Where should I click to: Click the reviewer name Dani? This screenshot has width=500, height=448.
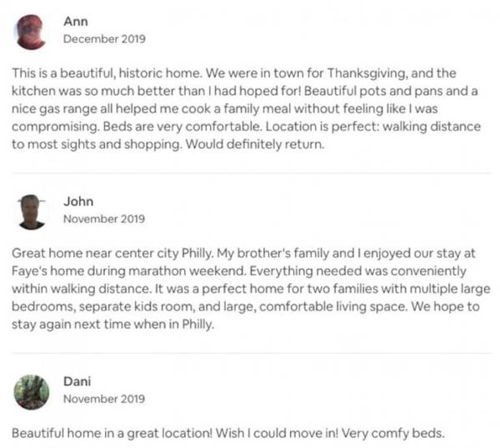pyautogui.click(x=78, y=381)
